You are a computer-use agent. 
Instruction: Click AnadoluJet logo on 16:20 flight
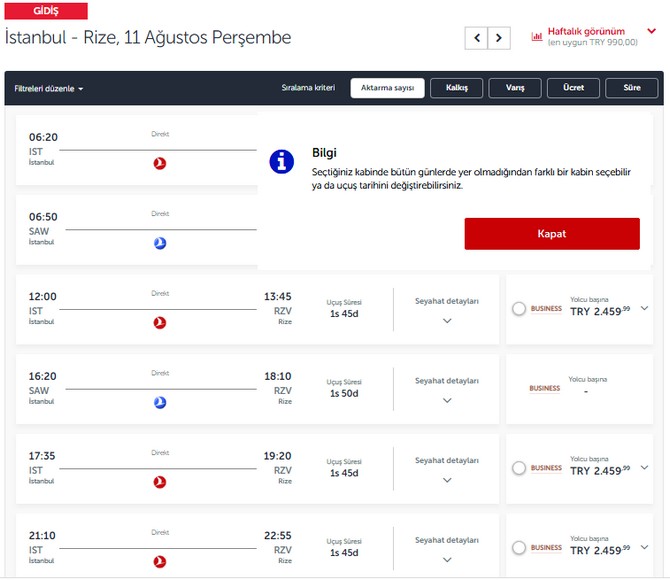coord(160,402)
